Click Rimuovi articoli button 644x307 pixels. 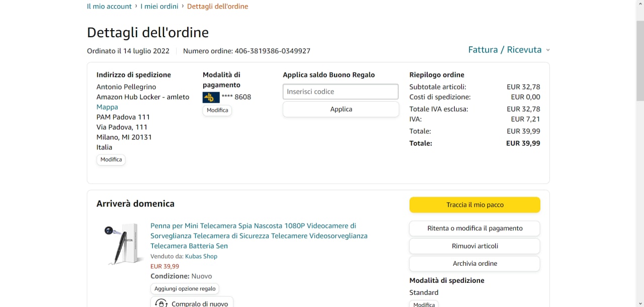pos(474,246)
